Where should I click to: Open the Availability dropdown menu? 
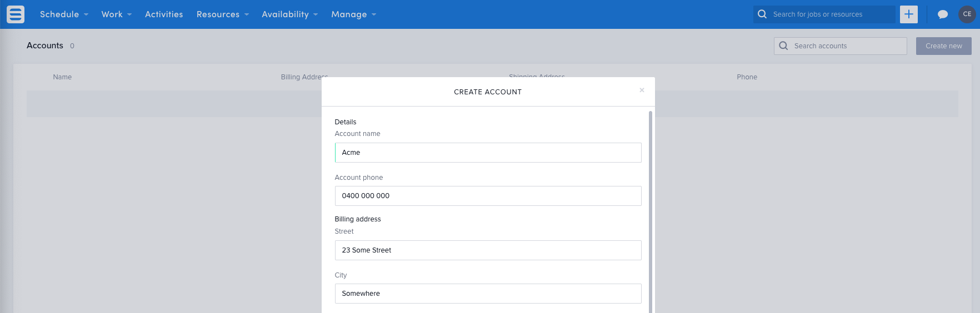click(x=289, y=14)
